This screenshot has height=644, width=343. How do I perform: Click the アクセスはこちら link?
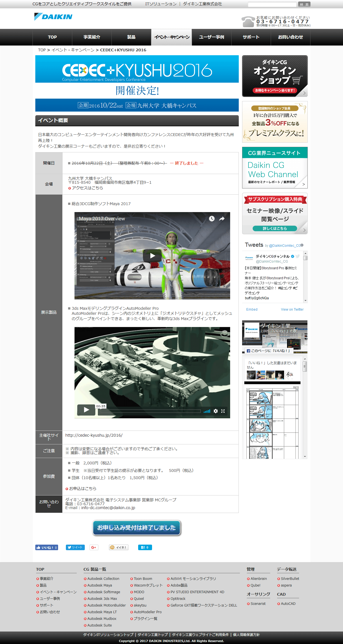(x=87, y=188)
